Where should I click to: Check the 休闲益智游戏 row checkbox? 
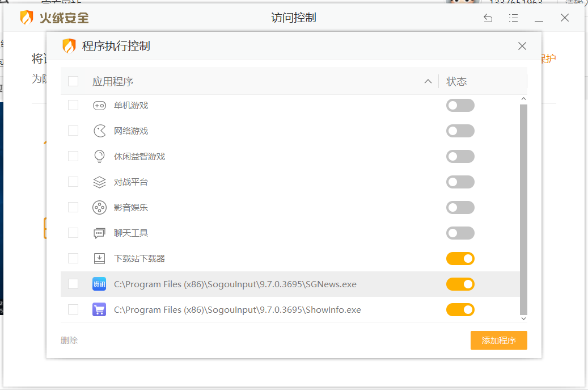click(73, 157)
